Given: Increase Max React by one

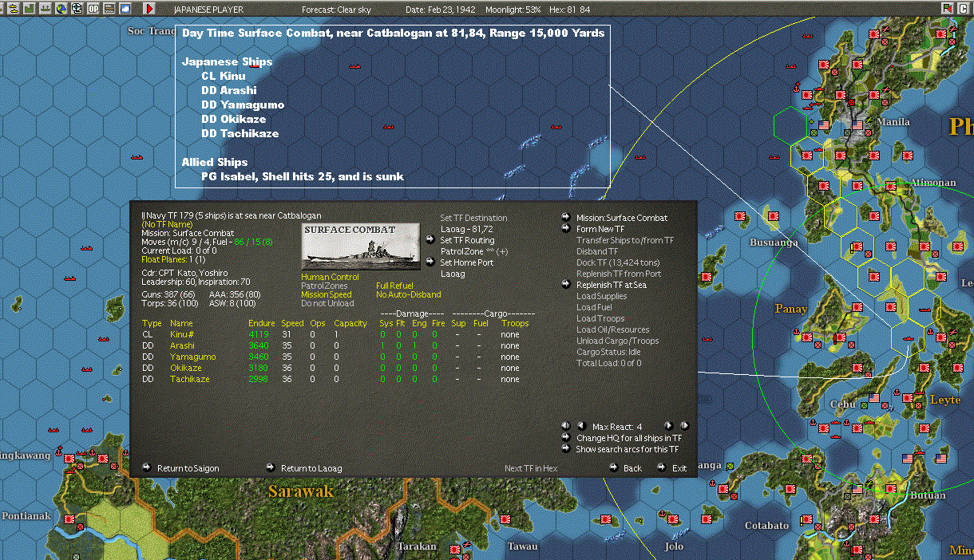Looking at the screenshot, I should click(x=669, y=426).
